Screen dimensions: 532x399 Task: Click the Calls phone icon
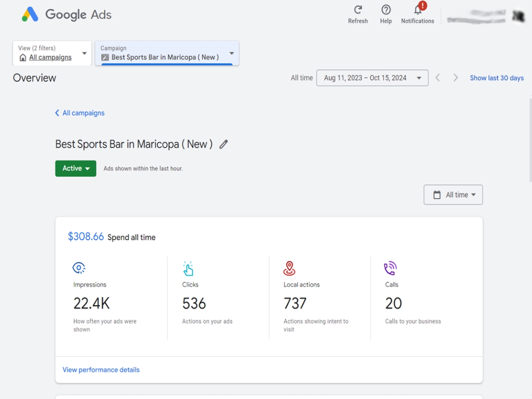[x=390, y=268]
